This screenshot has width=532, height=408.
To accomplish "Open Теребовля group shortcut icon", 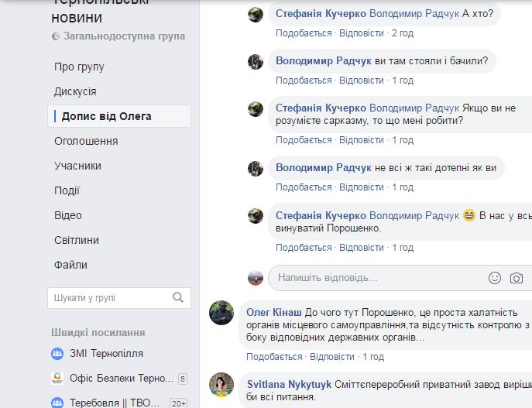I will (x=57, y=403).
